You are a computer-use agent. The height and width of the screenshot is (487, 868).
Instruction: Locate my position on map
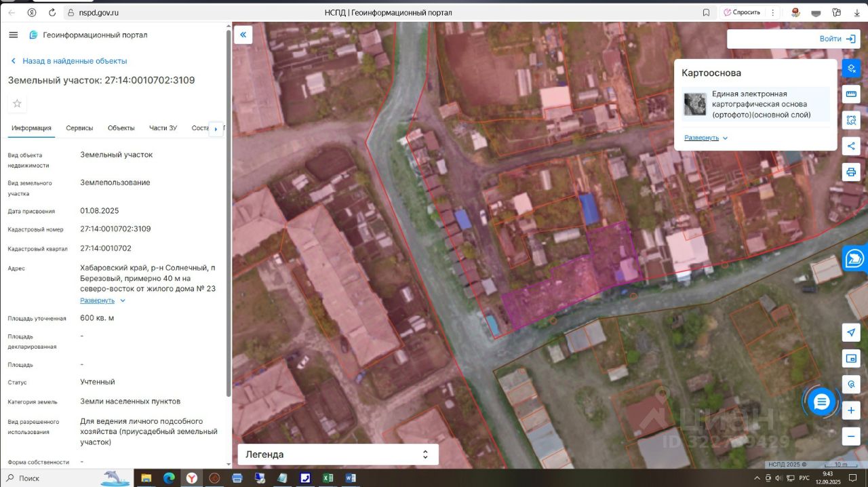click(851, 332)
